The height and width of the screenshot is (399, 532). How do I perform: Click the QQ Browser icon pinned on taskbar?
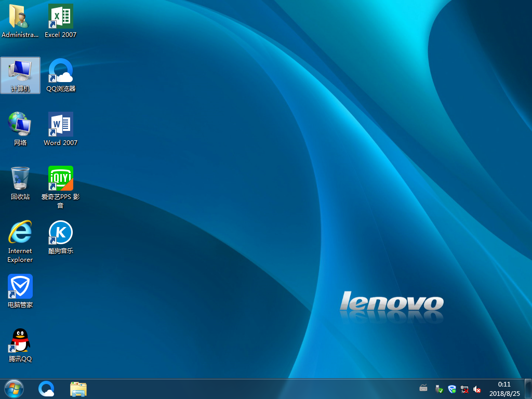point(46,389)
